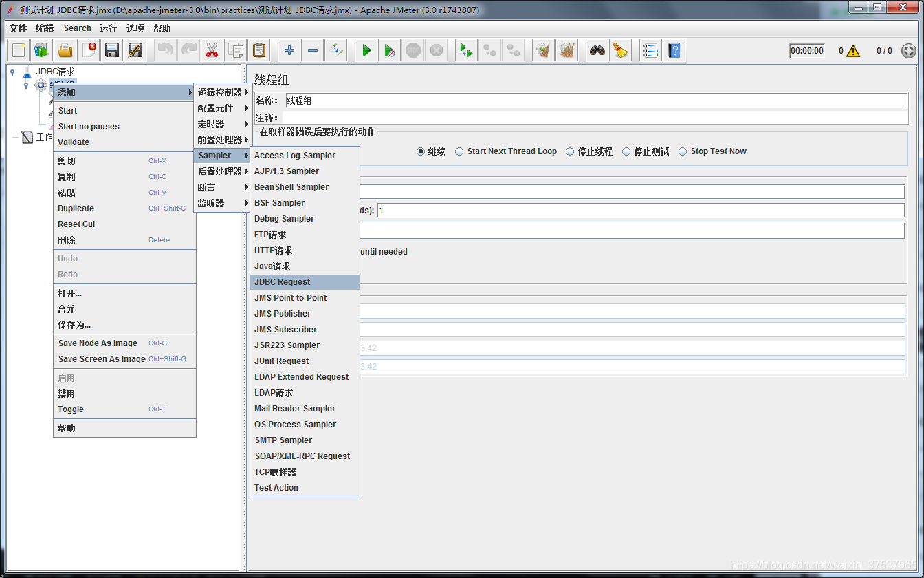924x578 pixels.
Task: Select the 停止测试 radio button
Action: pos(626,151)
